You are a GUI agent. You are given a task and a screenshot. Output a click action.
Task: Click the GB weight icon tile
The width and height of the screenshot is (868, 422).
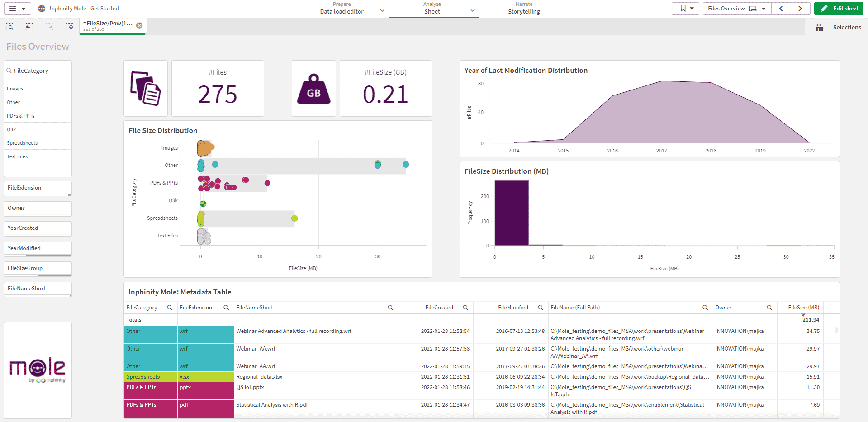point(314,88)
